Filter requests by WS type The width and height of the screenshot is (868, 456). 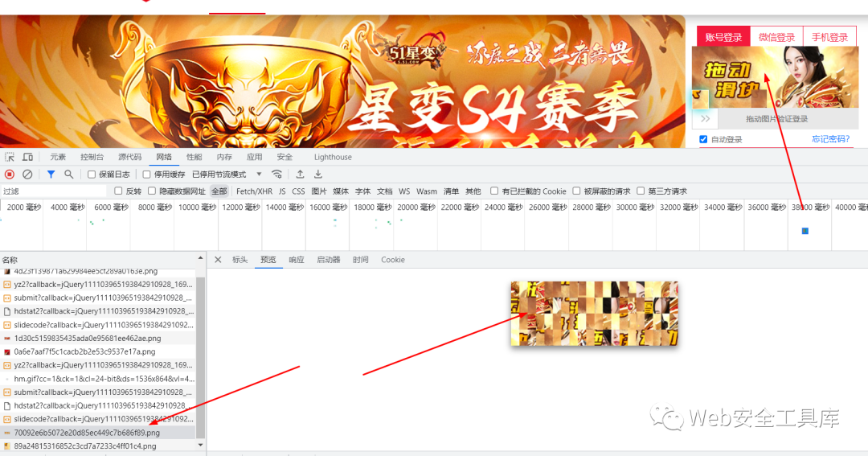tap(404, 191)
